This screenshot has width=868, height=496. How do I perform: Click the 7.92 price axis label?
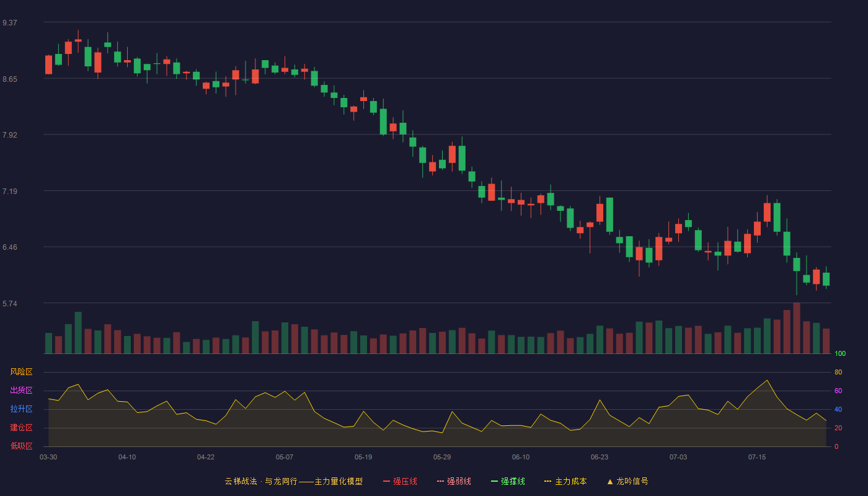(x=10, y=135)
